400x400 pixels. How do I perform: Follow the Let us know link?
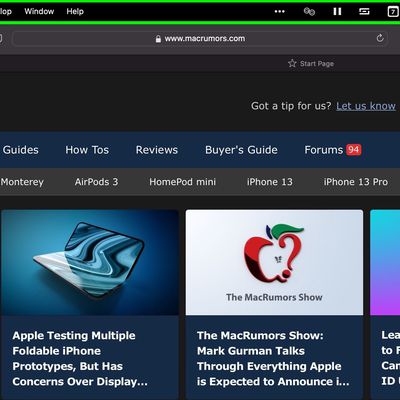366,106
